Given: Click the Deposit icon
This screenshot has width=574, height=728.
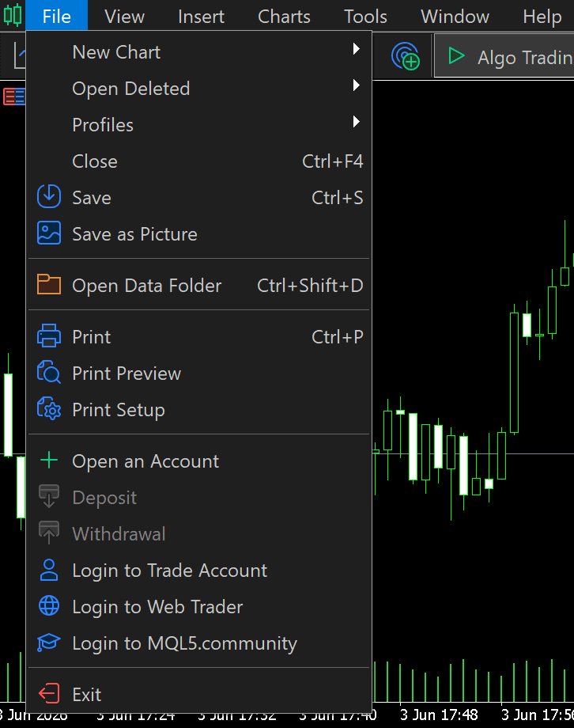Looking at the screenshot, I should (x=49, y=496).
